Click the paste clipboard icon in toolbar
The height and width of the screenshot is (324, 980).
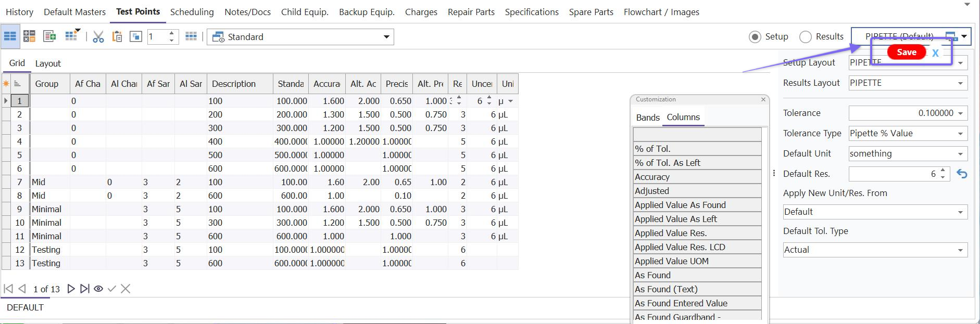click(x=117, y=37)
